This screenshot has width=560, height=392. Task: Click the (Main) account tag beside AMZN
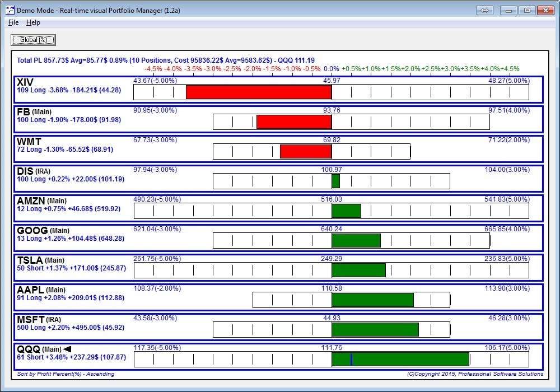(57, 201)
